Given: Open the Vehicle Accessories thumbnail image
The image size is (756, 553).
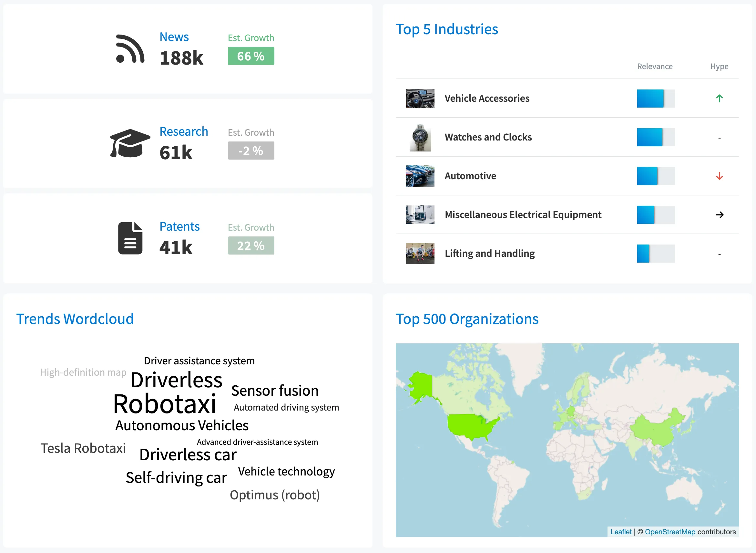Looking at the screenshot, I should point(420,99).
